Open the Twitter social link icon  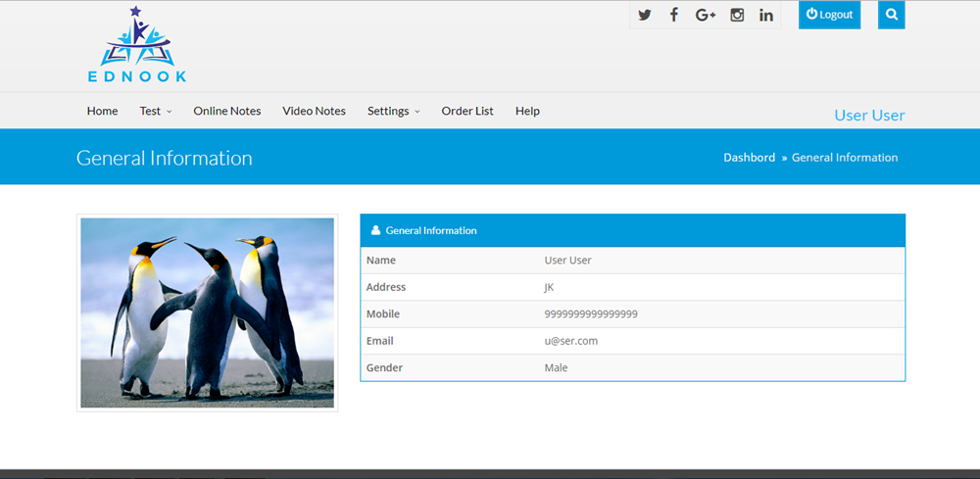pyautogui.click(x=644, y=15)
